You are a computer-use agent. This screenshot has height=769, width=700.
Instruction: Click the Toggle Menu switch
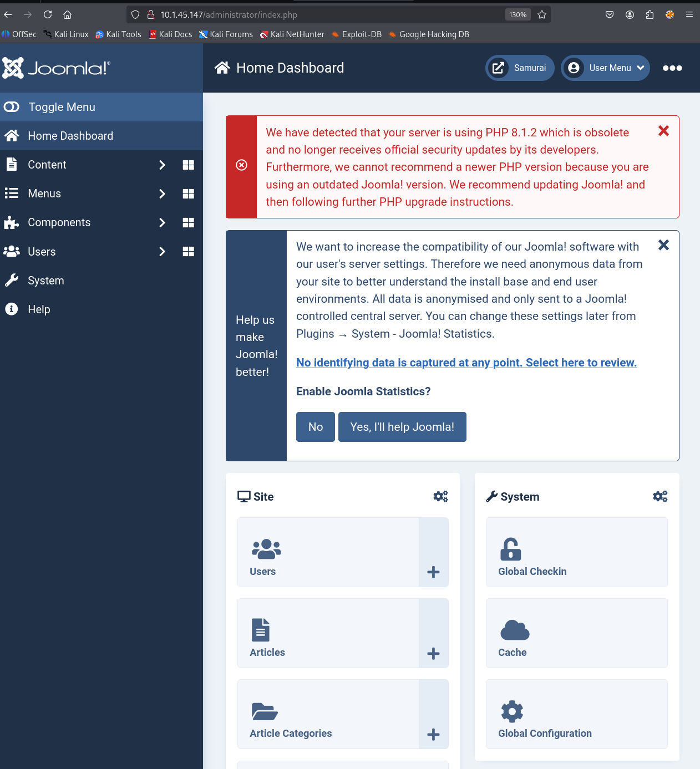pyautogui.click(x=12, y=107)
